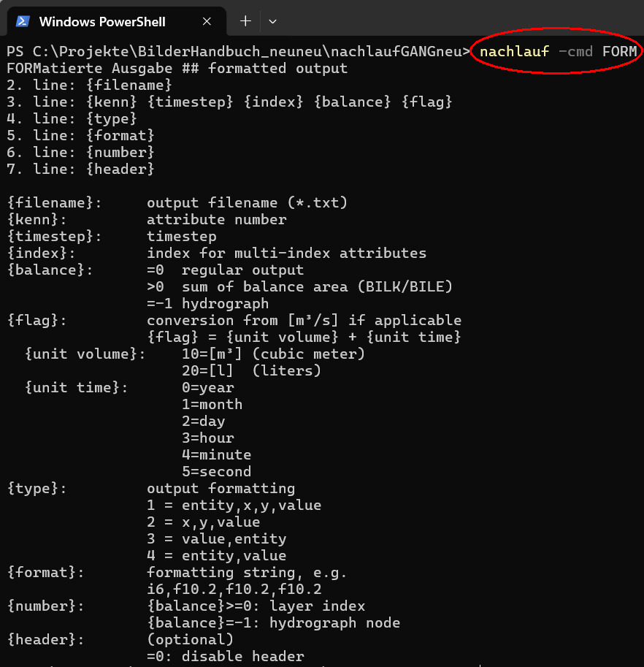Click the prompt path C:\Projekte
644x667 pixels.
80,51
